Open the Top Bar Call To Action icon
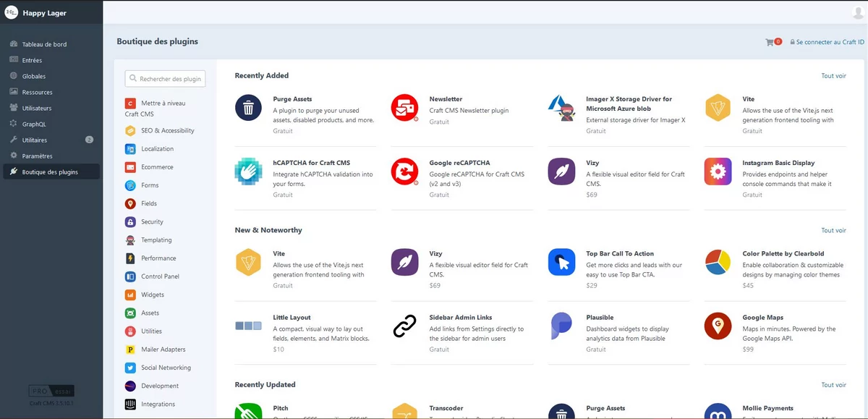Screen dimensions: 868x419 (x=561, y=262)
